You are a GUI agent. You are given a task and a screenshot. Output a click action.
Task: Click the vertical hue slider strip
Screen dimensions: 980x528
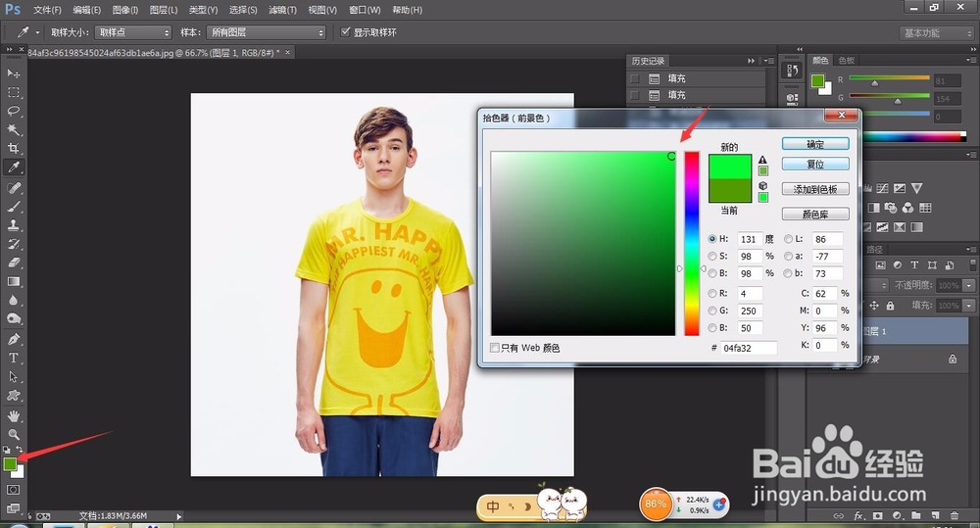pos(691,244)
